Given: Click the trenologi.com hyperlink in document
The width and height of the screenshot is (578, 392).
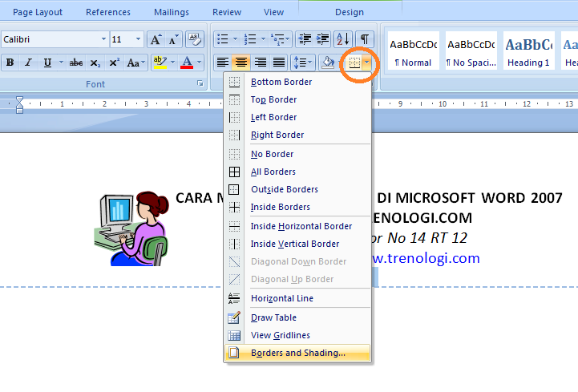Looking at the screenshot, I should pyautogui.click(x=426, y=258).
